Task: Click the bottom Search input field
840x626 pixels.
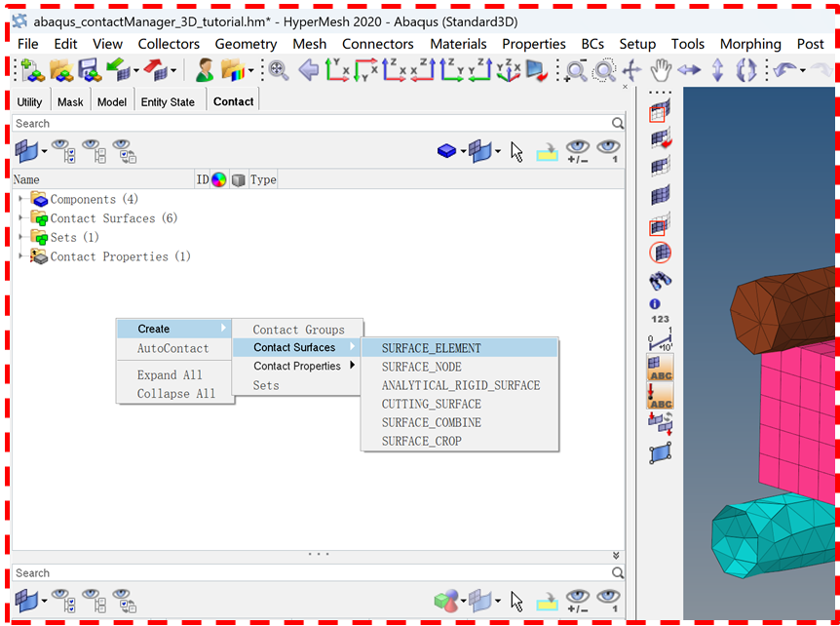Action: pos(313,573)
